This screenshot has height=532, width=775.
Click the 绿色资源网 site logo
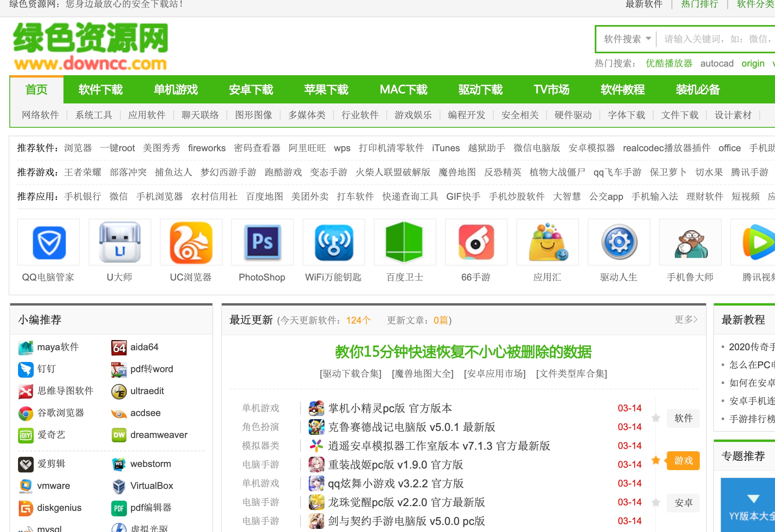coord(91,46)
